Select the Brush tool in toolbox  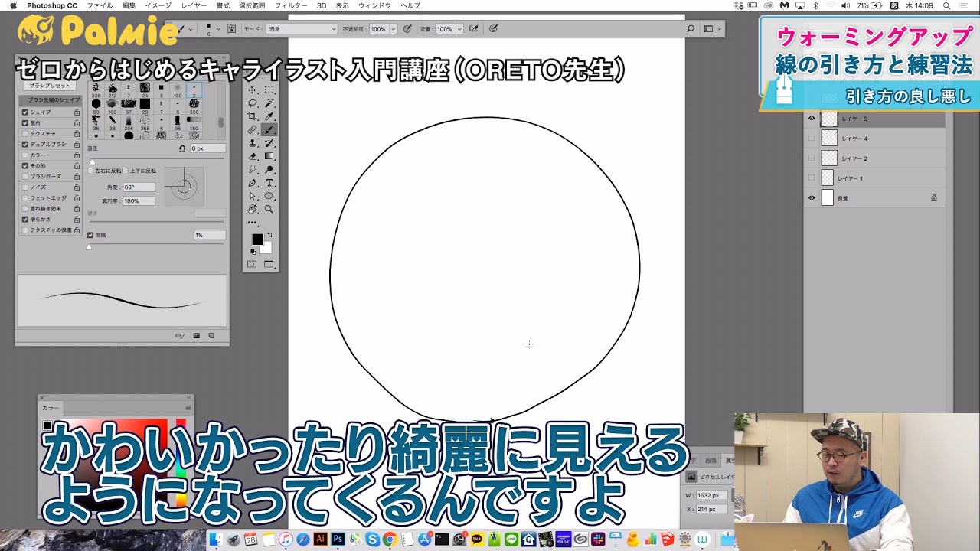tap(269, 130)
